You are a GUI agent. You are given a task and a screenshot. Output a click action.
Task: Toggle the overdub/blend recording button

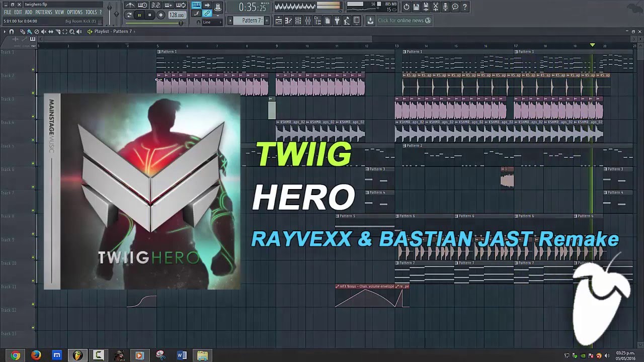pyautogui.click(x=169, y=6)
